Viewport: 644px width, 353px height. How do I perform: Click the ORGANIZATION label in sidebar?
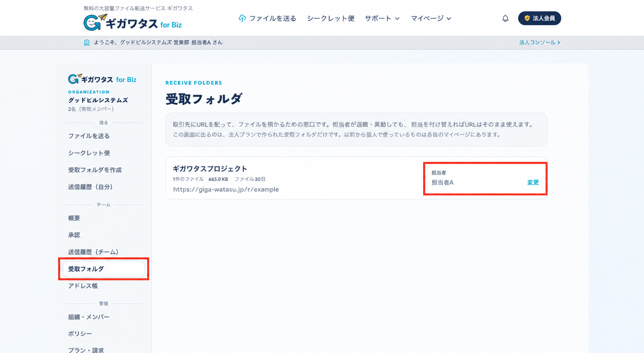(89, 92)
